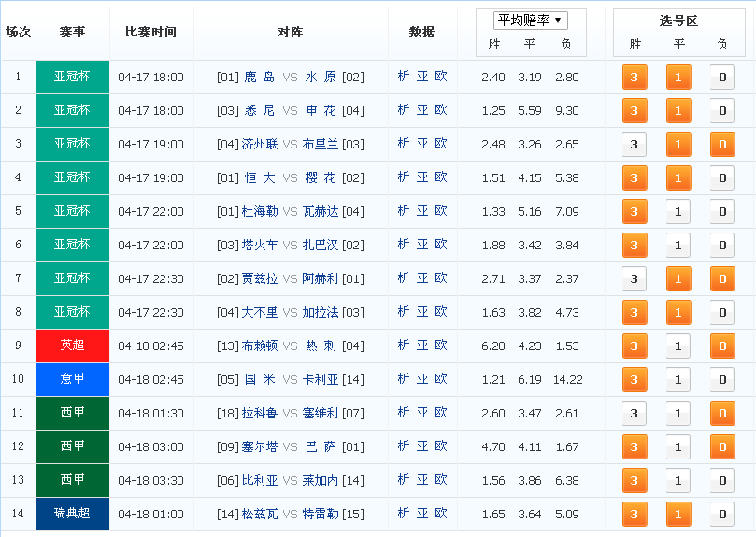The width and height of the screenshot is (756, 537).
Task: Click match time 04-18 01:00 in row 14
Action: 150,515
